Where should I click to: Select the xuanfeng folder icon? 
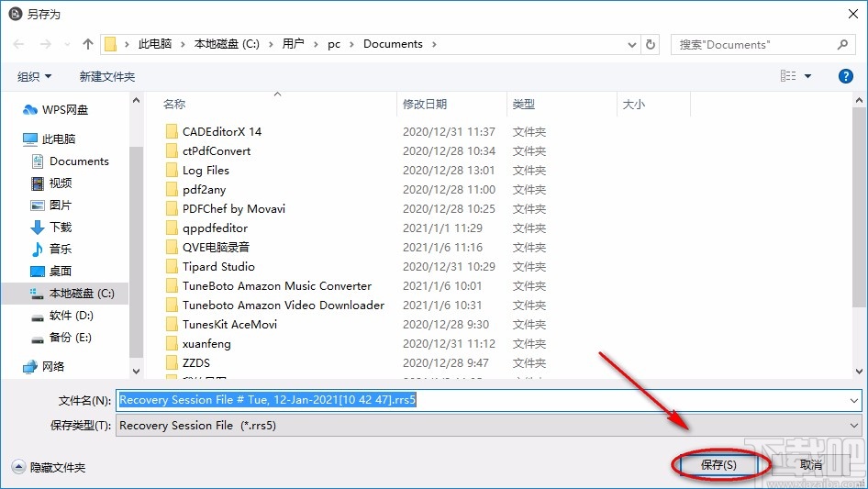tap(172, 344)
